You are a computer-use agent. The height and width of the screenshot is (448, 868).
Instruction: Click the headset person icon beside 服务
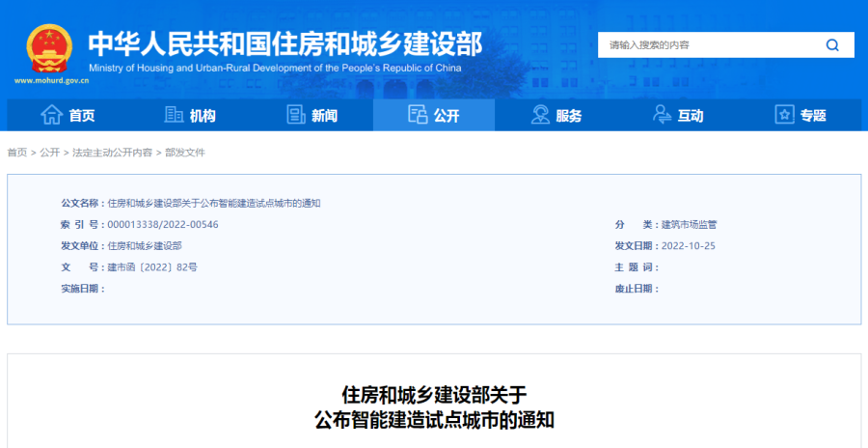click(540, 115)
